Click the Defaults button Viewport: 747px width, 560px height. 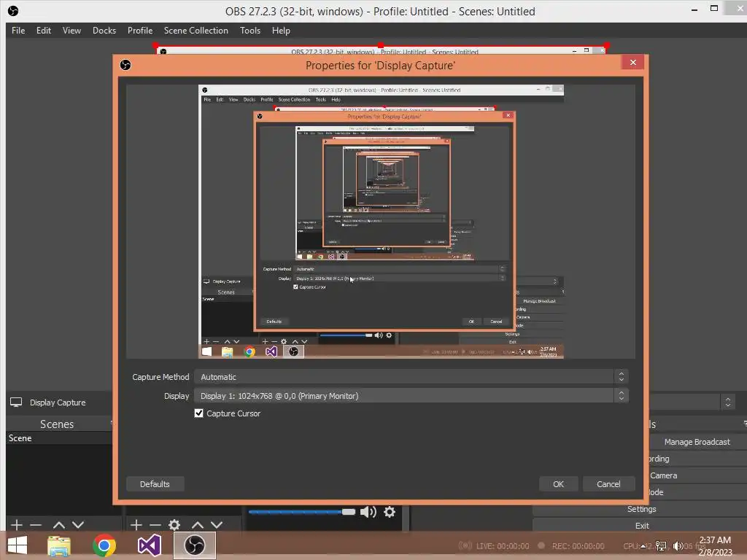point(155,484)
